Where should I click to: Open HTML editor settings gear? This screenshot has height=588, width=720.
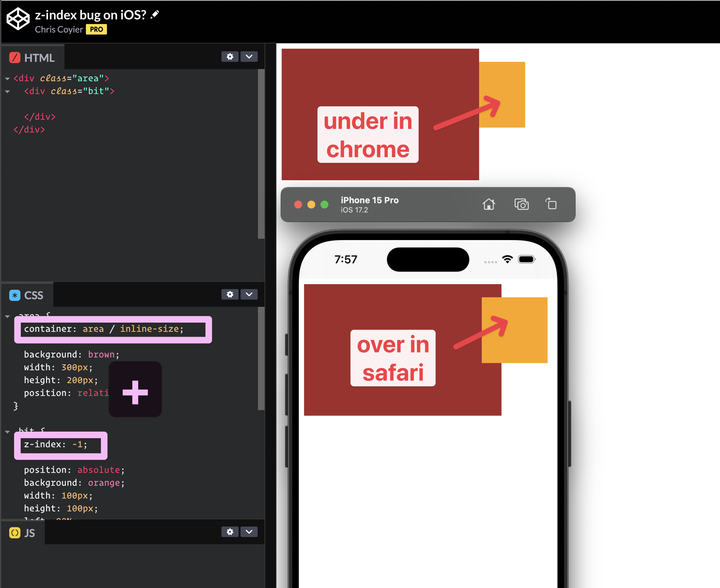[230, 57]
